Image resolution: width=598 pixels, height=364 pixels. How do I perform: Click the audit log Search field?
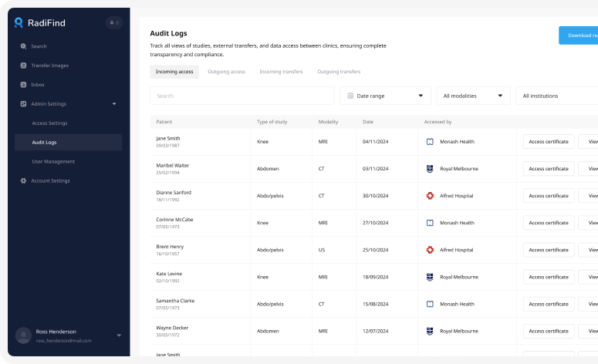242,96
